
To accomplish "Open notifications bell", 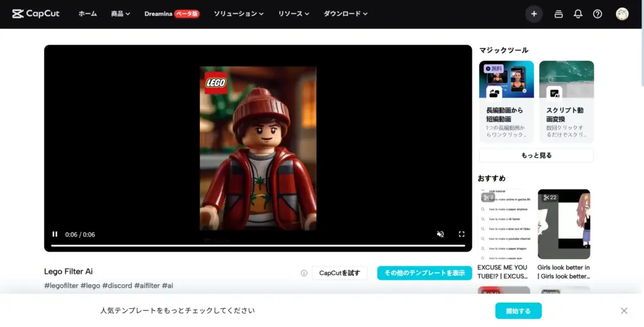I will tap(578, 14).
